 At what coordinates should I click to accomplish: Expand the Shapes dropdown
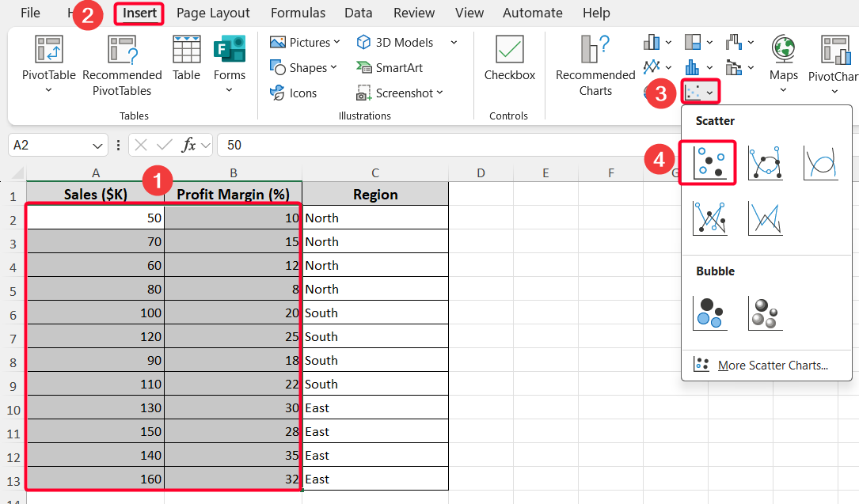pyautogui.click(x=304, y=68)
